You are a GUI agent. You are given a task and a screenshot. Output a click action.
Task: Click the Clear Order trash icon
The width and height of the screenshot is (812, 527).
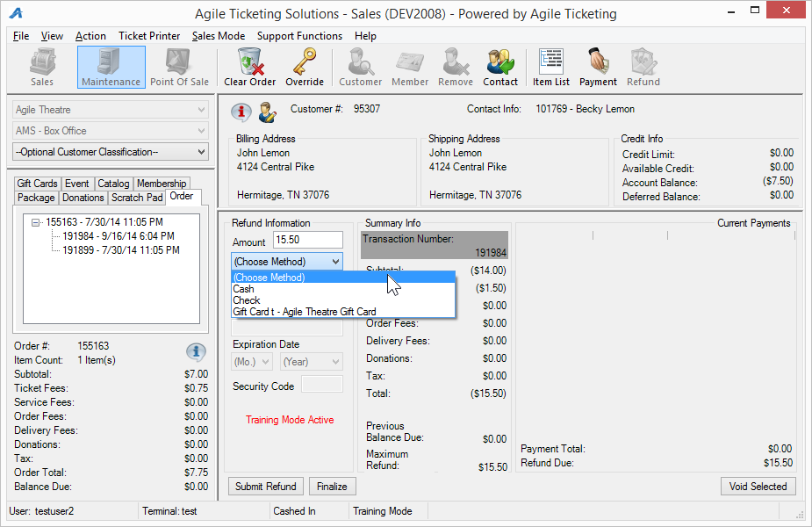coord(249,67)
